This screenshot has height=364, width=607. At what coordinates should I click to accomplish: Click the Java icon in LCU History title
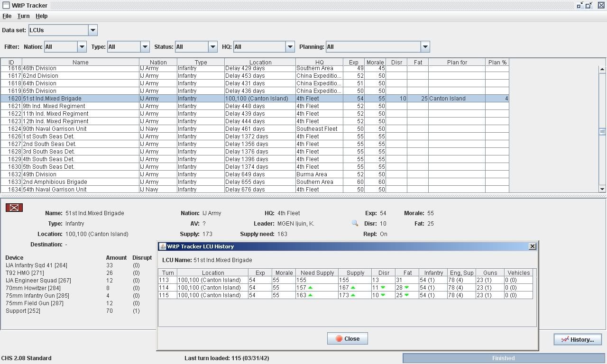point(163,246)
